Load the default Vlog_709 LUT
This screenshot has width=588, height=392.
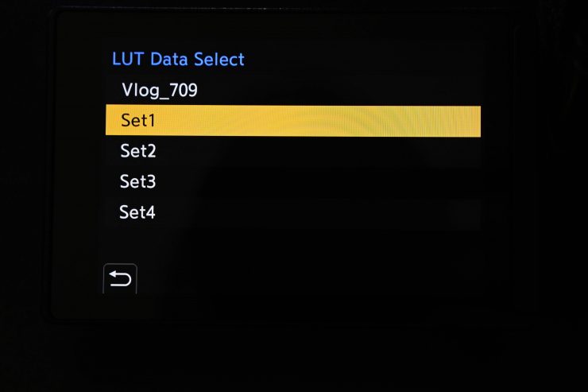pos(160,91)
